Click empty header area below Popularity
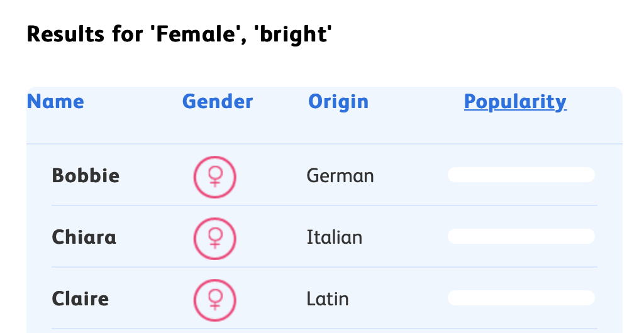This screenshot has height=333, width=644. 515,130
